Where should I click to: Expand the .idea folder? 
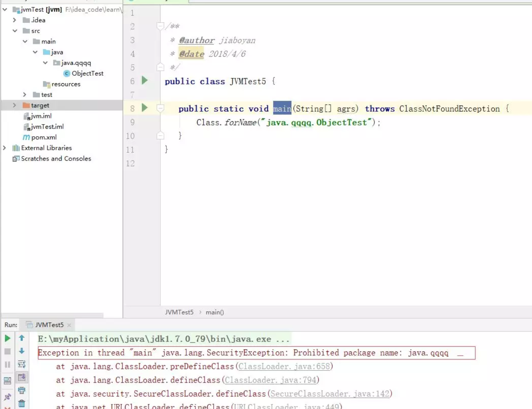click(x=15, y=20)
